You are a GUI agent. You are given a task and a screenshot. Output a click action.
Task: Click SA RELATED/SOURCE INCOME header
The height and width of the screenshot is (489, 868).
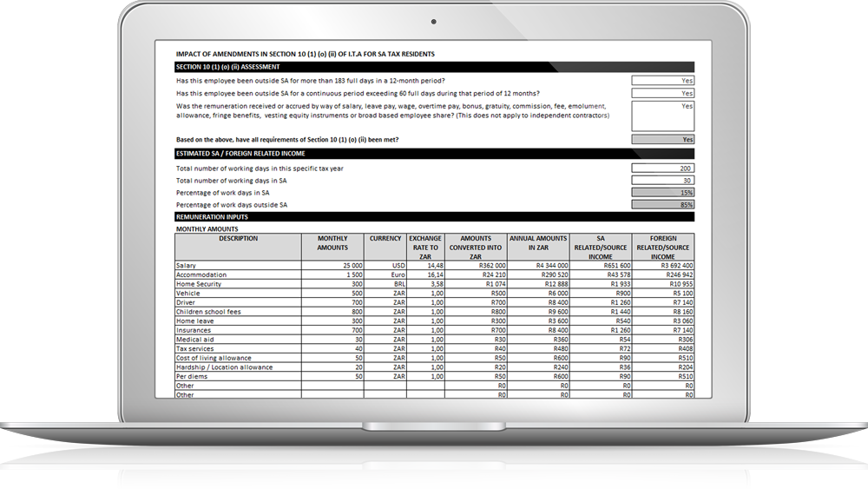tap(602, 247)
